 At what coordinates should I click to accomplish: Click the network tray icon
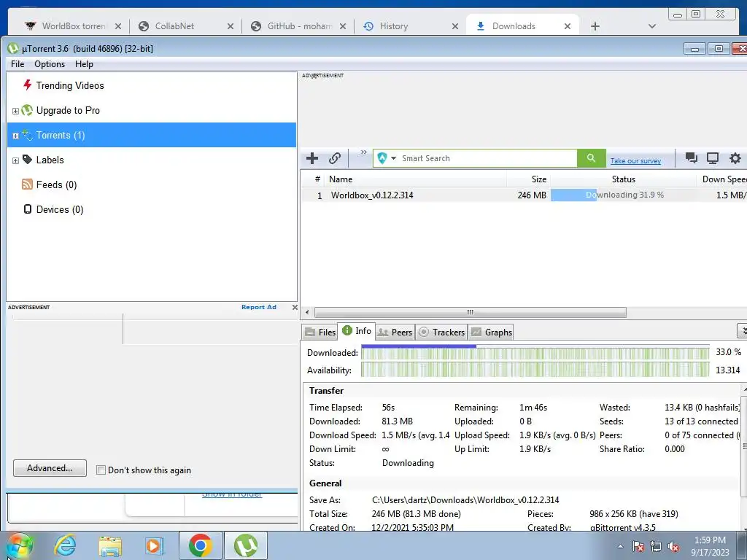tap(656, 547)
